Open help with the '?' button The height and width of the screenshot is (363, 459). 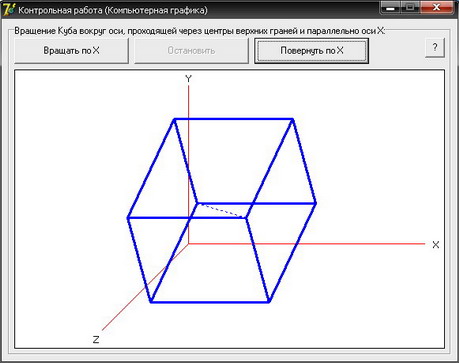pos(435,48)
